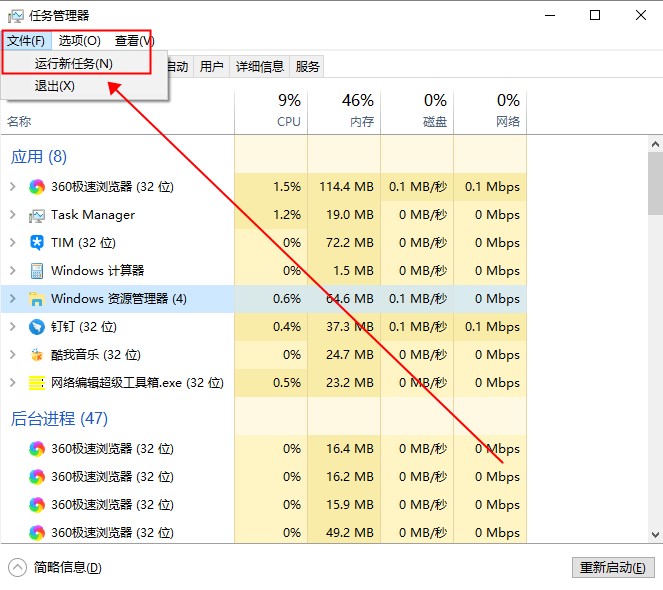
Task: Switch to the 服务 tab
Action: [308, 67]
